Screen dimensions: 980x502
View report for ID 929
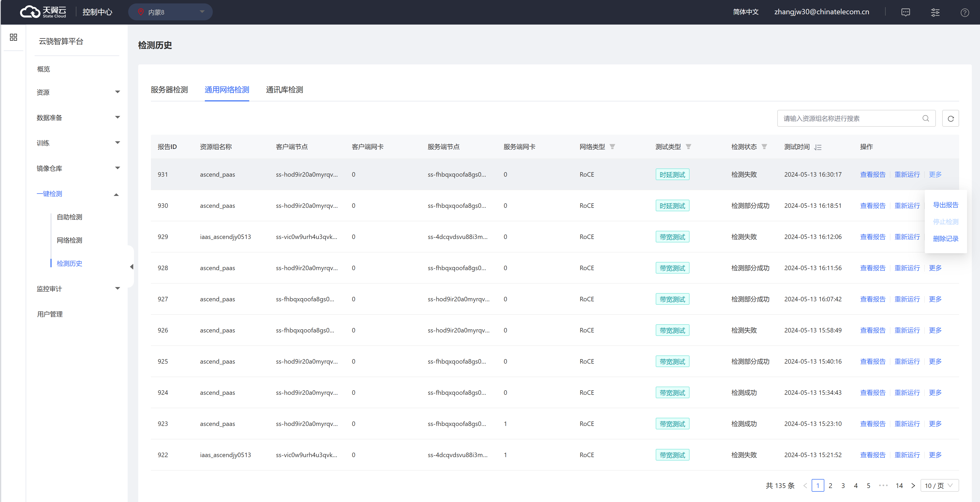pyautogui.click(x=873, y=237)
